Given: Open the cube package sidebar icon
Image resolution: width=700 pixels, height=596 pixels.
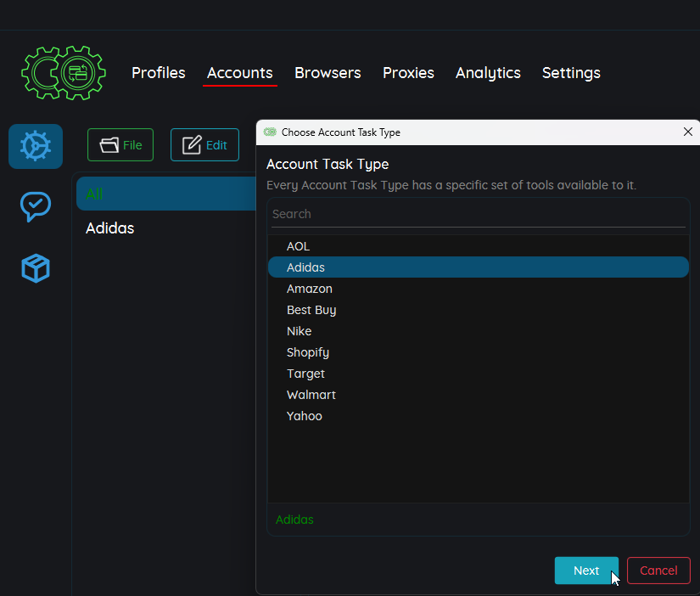Looking at the screenshot, I should (36, 268).
